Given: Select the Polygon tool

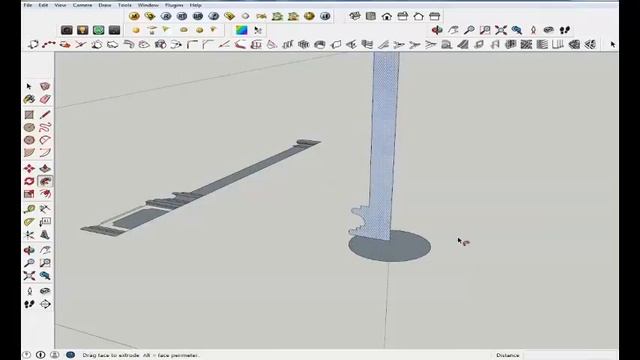Looking at the screenshot, I should pyautogui.click(x=29, y=140).
